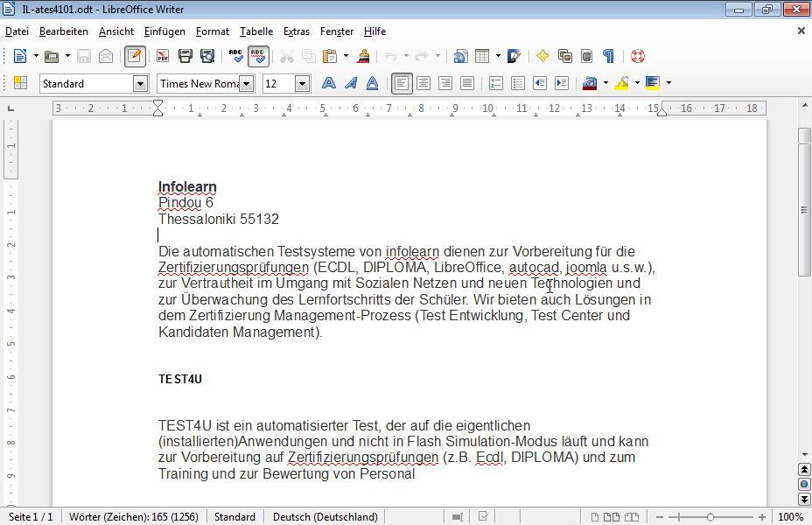The image size is (812, 525).
Task: Jump to next page with double-down arrow
Action: pos(804,499)
